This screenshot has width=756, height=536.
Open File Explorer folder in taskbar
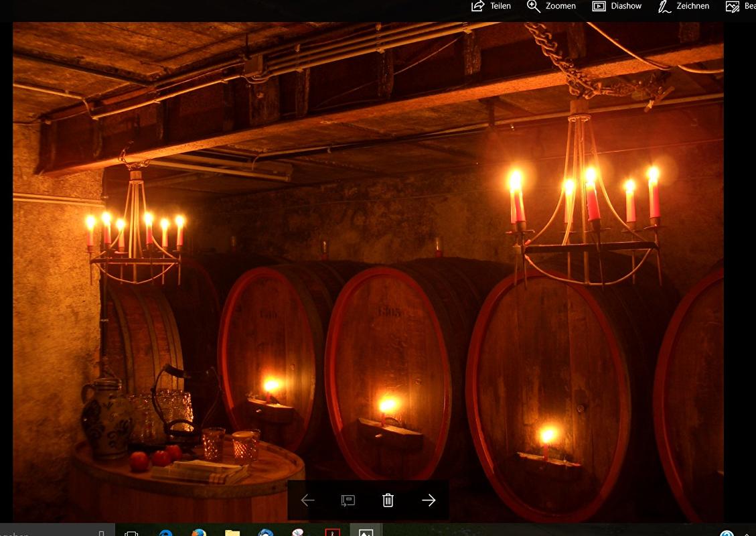pos(232,533)
